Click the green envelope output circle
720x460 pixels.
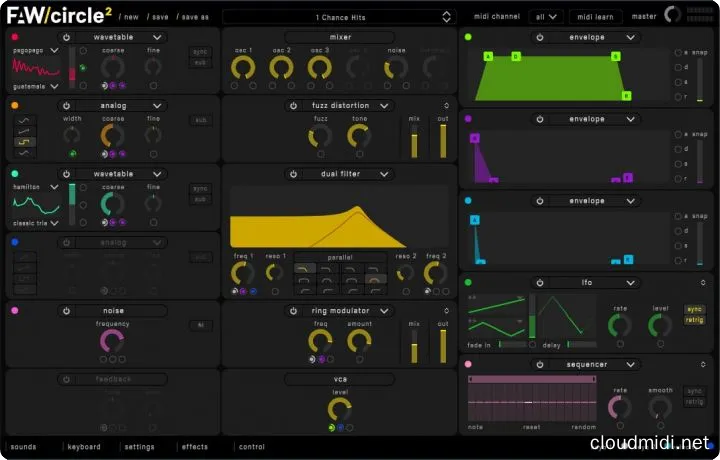point(468,37)
